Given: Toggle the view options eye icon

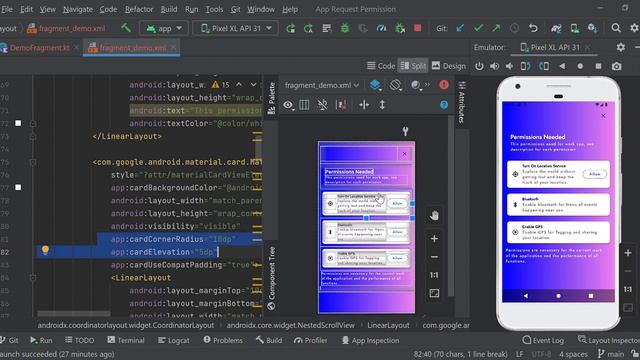Looking at the screenshot, I should [x=288, y=105].
